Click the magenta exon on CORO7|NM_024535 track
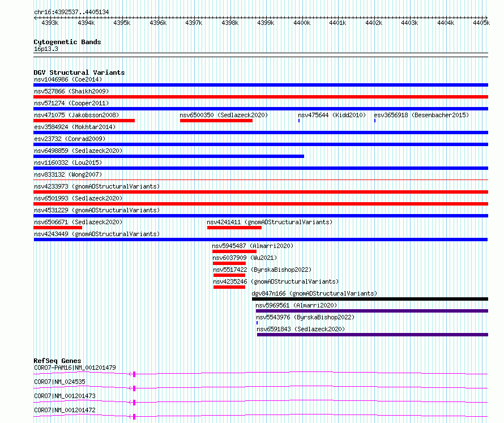Image resolution: width=504 pixels, height=423 pixels. (134, 388)
